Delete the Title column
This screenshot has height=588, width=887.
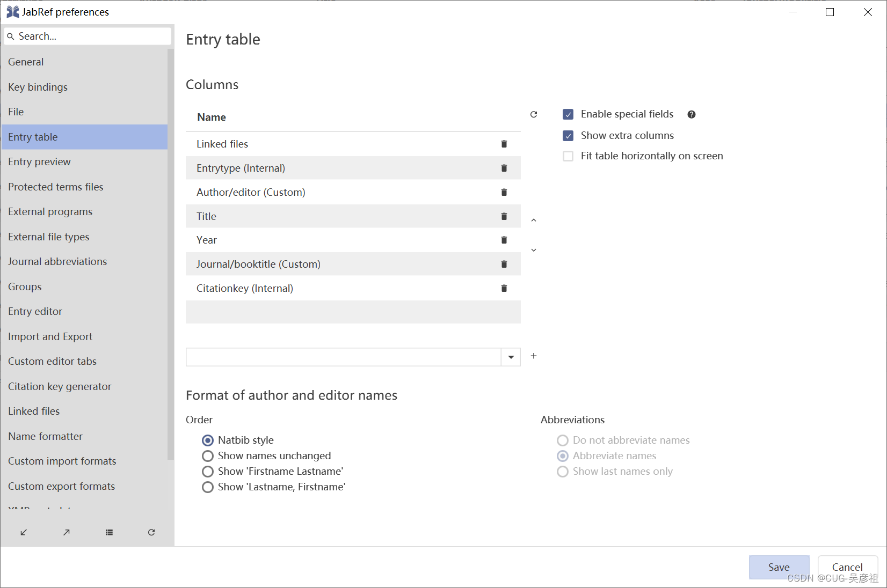tap(504, 216)
